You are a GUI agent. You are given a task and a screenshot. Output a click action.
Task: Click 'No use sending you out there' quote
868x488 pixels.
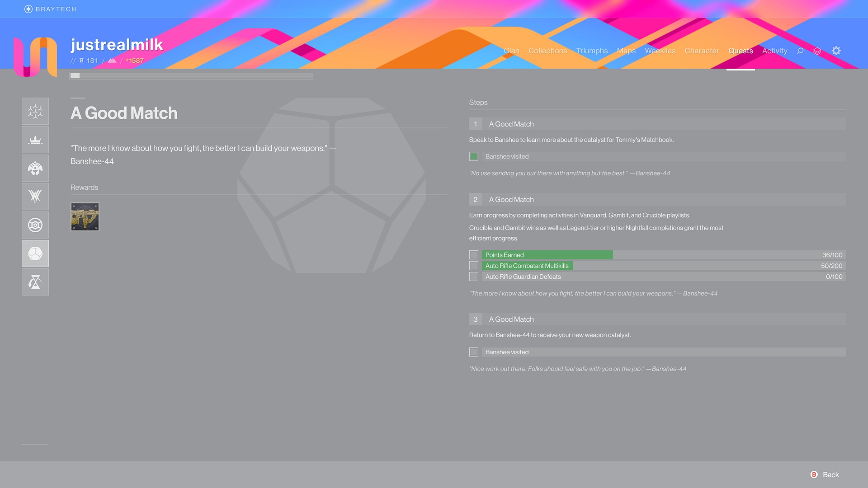pos(570,173)
